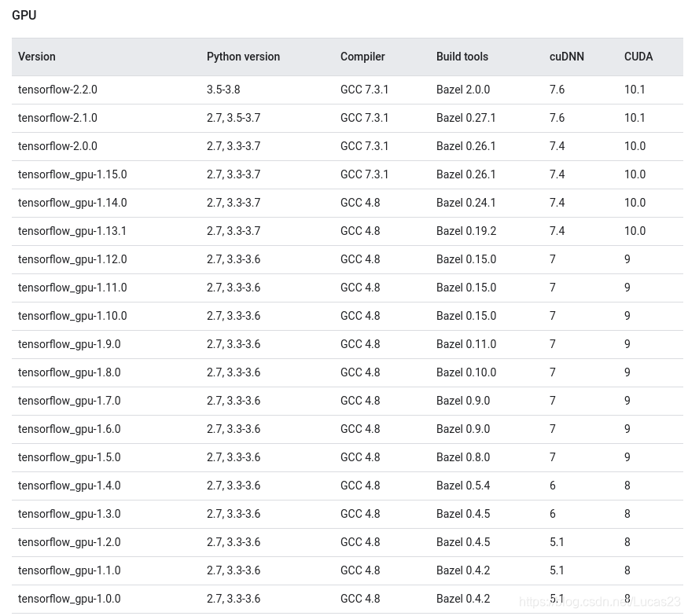Click Bazel 0.11.0 cell
The image size is (688, 616).
tap(466, 344)
